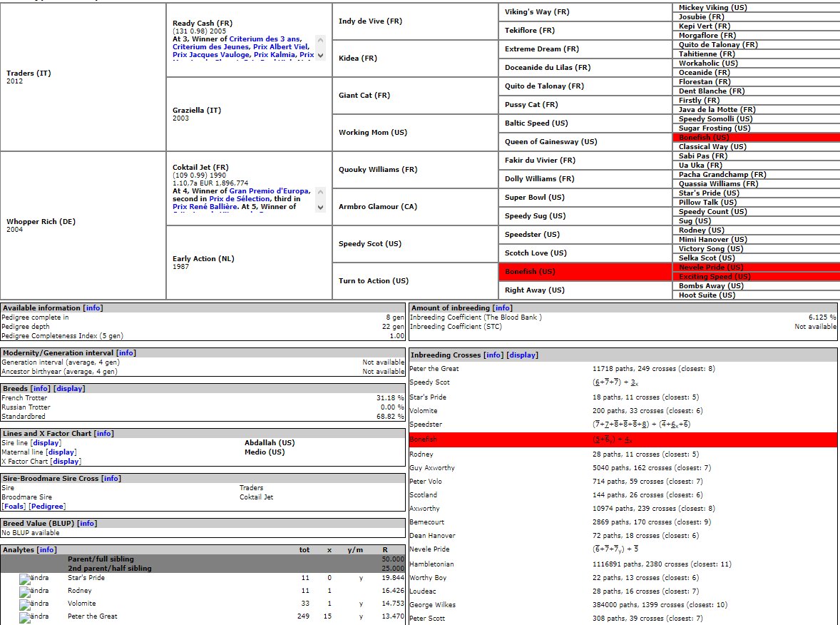Follow the Prix de Sélection link
840x625 pixels.
pos(239,199)
